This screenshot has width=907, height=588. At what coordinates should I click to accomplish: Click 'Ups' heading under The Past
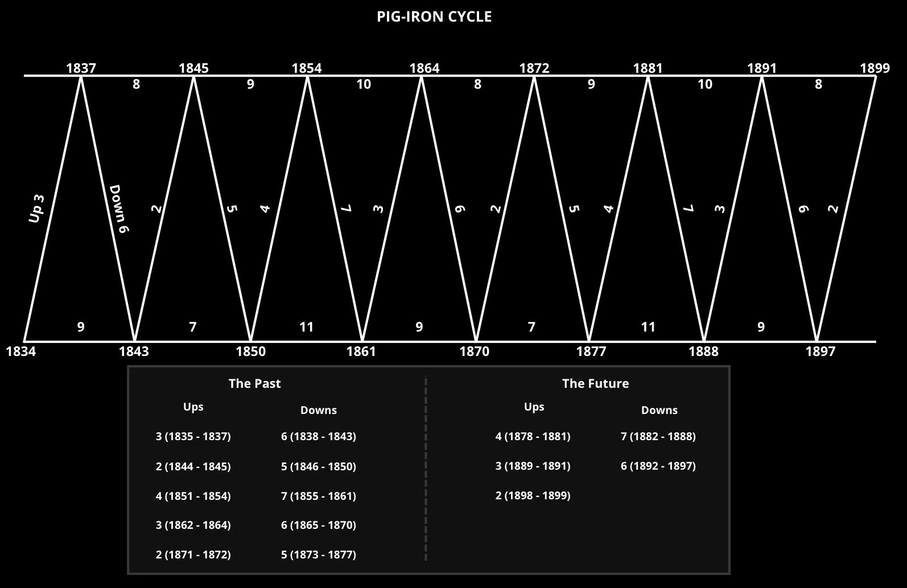pos(193,407)
